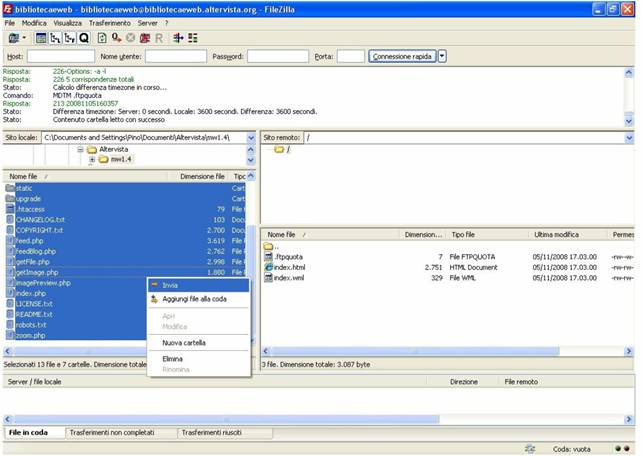Open the Server menu

147,23
